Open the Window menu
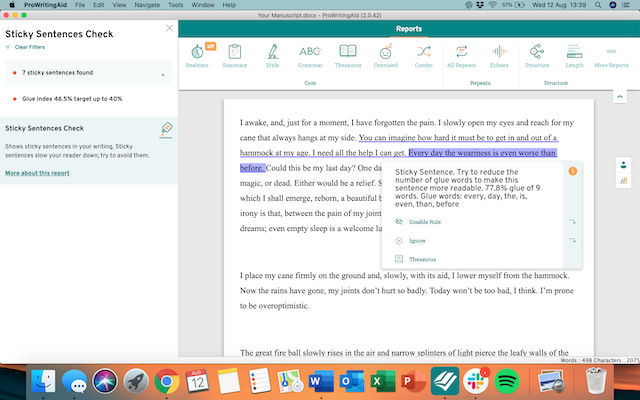 tap(203, 5)
